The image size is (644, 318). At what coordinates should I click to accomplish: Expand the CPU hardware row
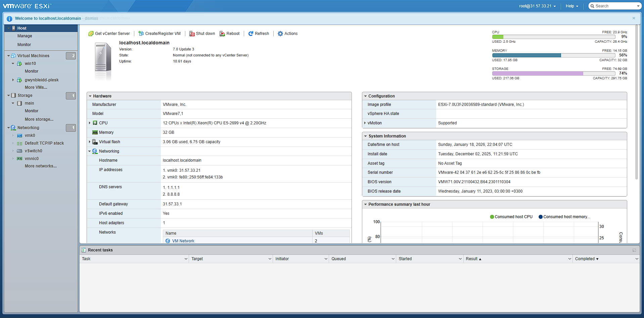coord(90,123)
